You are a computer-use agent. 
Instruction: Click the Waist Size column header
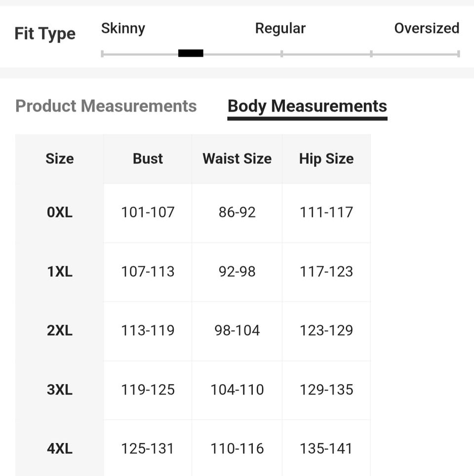tap(237, 159)
